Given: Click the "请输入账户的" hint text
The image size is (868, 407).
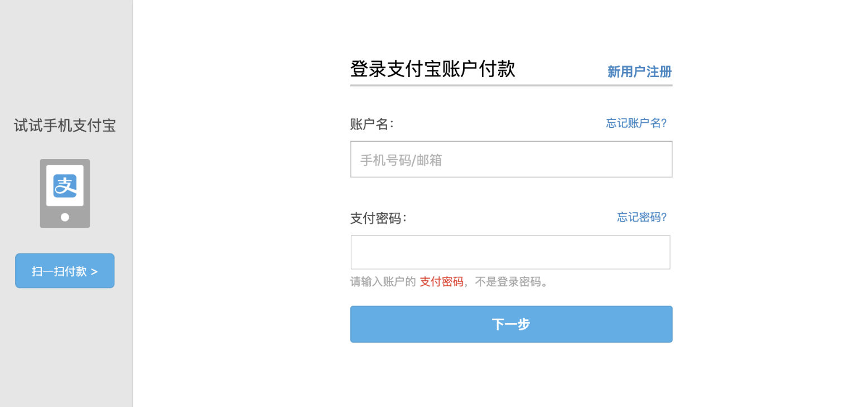Looking at the screenshot, I should [x=381, y=282].
